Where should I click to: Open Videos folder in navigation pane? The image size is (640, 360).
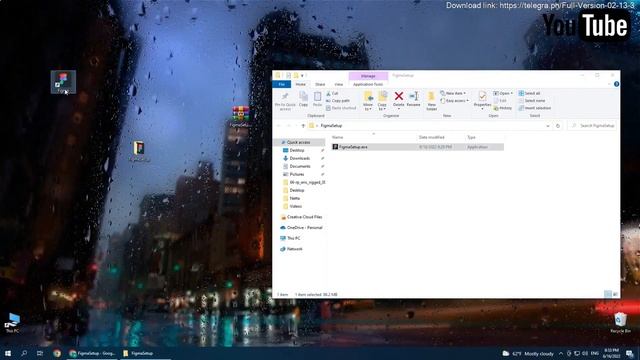click(x=296, y=207)
